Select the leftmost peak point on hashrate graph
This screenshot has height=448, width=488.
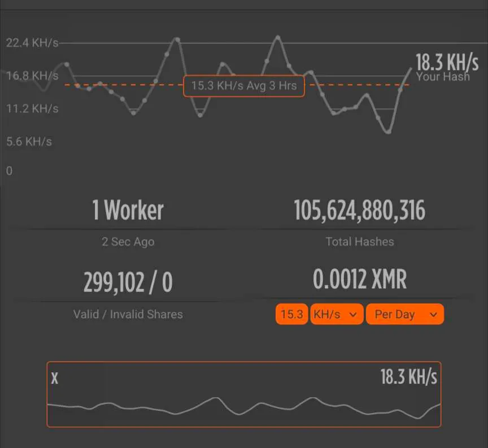(67, 64)
